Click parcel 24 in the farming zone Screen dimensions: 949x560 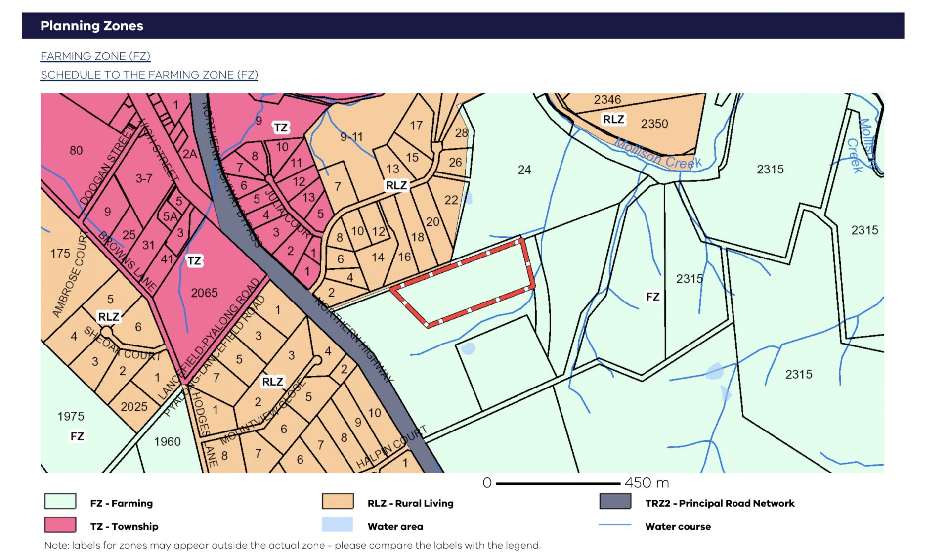(x=524, y=170)
